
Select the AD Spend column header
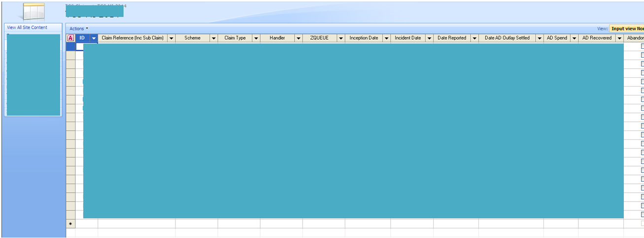coord(557,38)
